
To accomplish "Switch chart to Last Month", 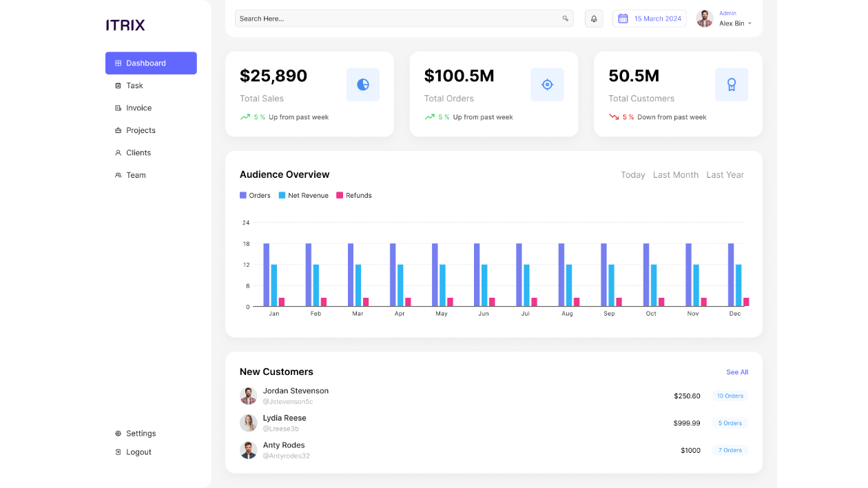I will 676,175.
